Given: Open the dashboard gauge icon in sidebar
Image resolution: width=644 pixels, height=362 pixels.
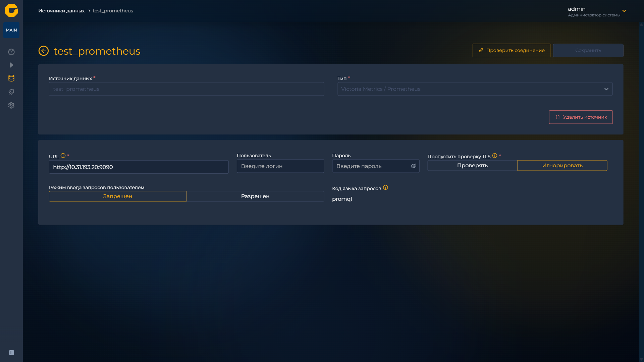Looking at the screenshot, I should click(x=11, y=52).
